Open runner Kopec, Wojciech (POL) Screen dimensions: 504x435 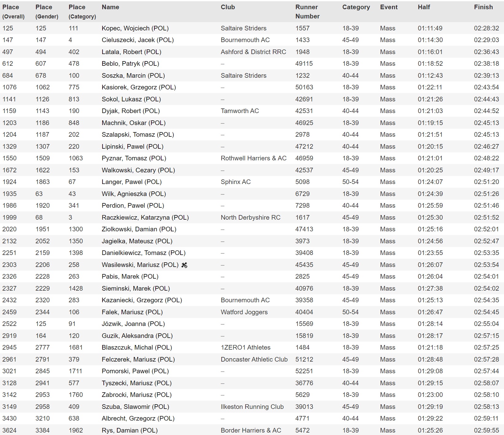(x=135, y=28)
